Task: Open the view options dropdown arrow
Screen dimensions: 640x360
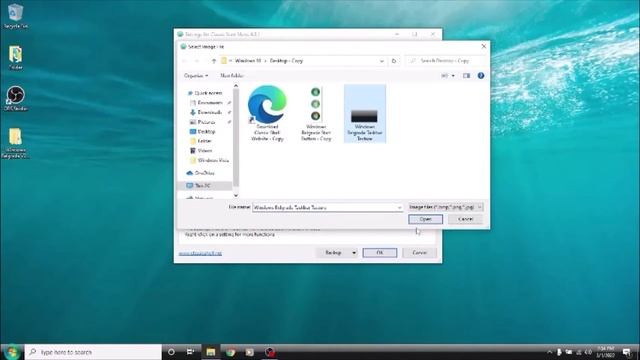Action: [453, 76]
